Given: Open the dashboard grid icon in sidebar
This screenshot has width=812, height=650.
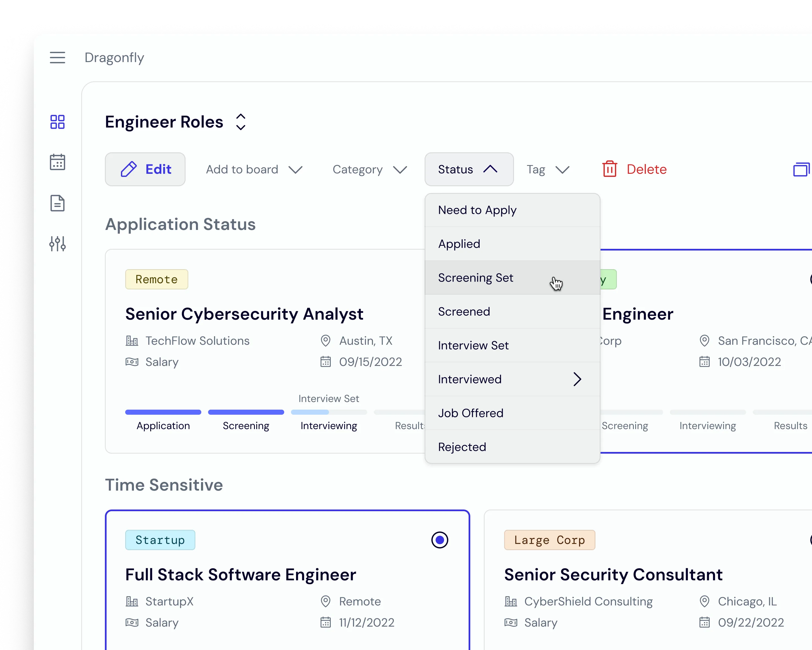Looking at the screenshot, I should click(x=57, y=122).
